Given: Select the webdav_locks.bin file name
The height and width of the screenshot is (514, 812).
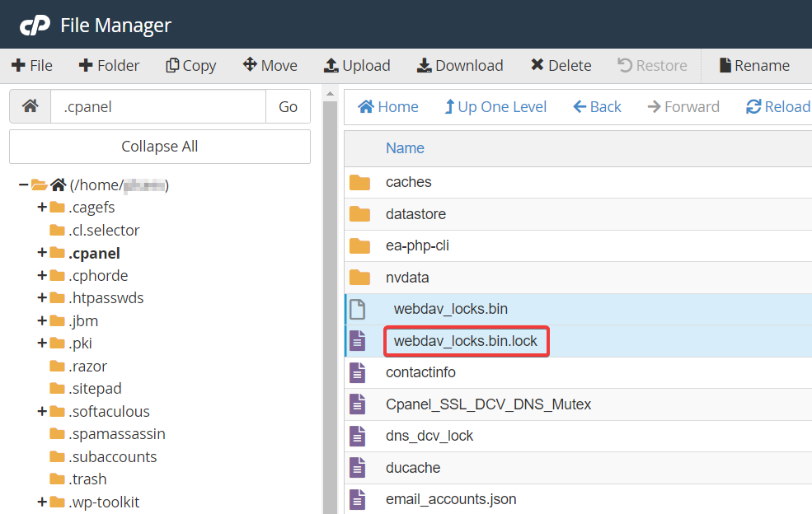Looking at the screenshot, I should tap(451, 309).
